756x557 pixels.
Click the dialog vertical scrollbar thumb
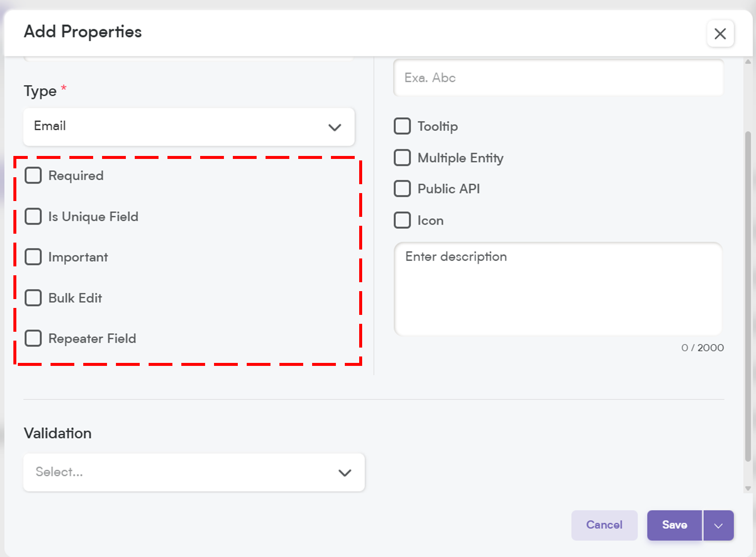coord(748,296)
